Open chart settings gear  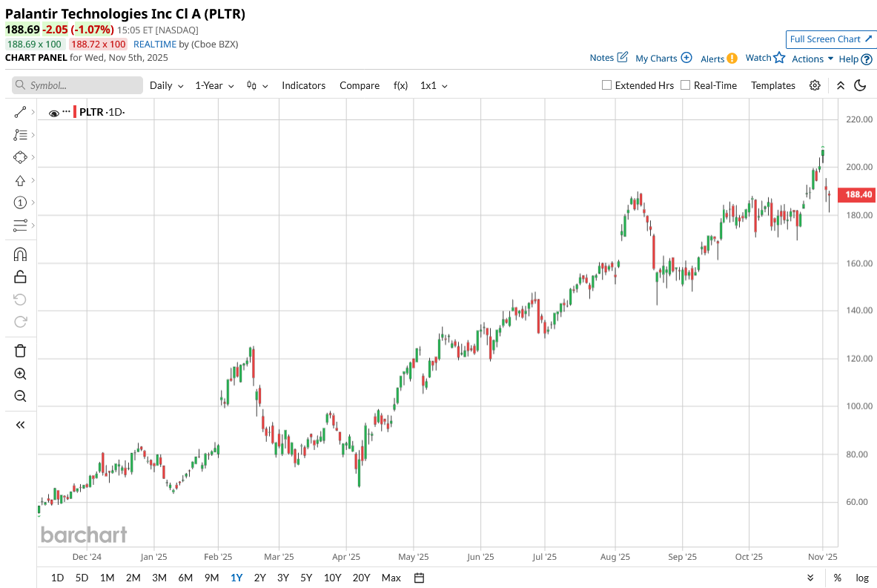(815, 85)
